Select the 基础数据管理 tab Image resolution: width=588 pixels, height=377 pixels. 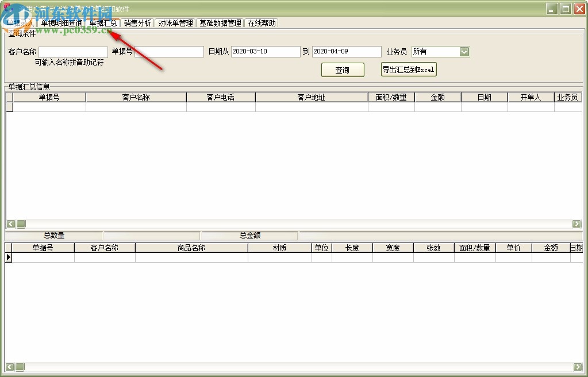220,23
